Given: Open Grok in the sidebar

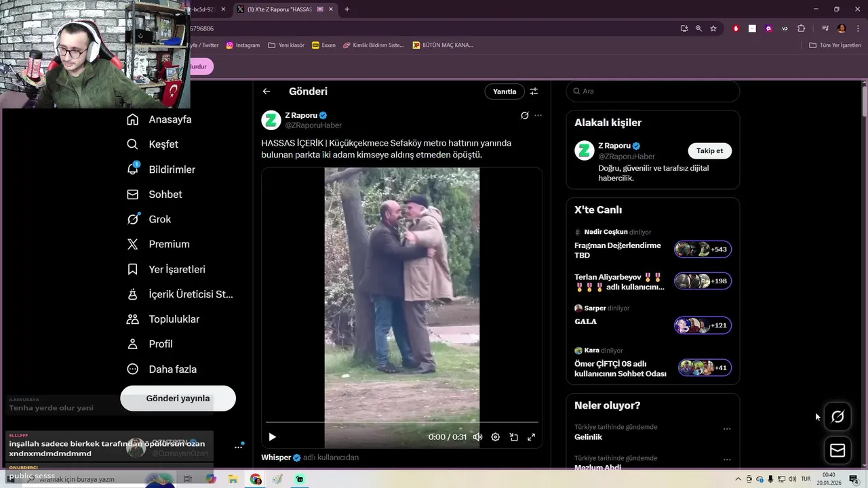Looking at the screenshot, I should (x=149, y=220).
